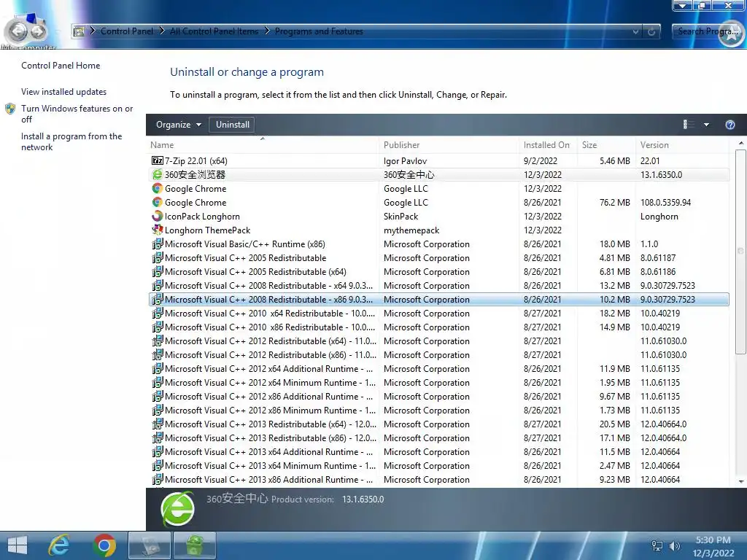Click icon of Visual C++ 2005 Redistributable (x64)
The height and width of the screenshot is (560, 747).
click(158, 271)
